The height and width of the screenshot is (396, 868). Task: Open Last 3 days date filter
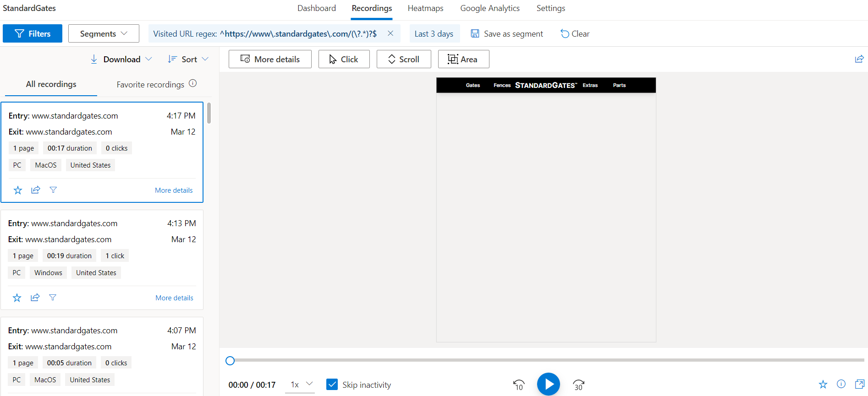pos(434,33)
